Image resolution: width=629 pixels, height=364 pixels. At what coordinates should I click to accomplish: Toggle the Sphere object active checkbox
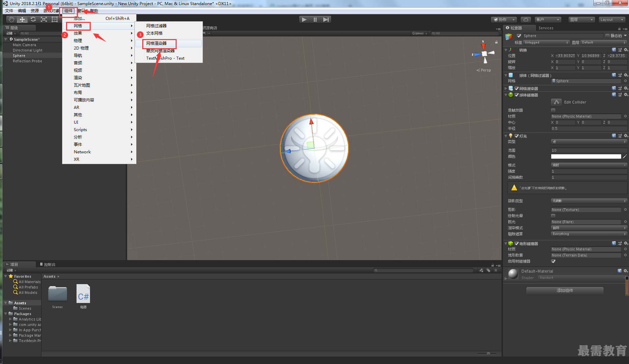click(x=519, y=36)
